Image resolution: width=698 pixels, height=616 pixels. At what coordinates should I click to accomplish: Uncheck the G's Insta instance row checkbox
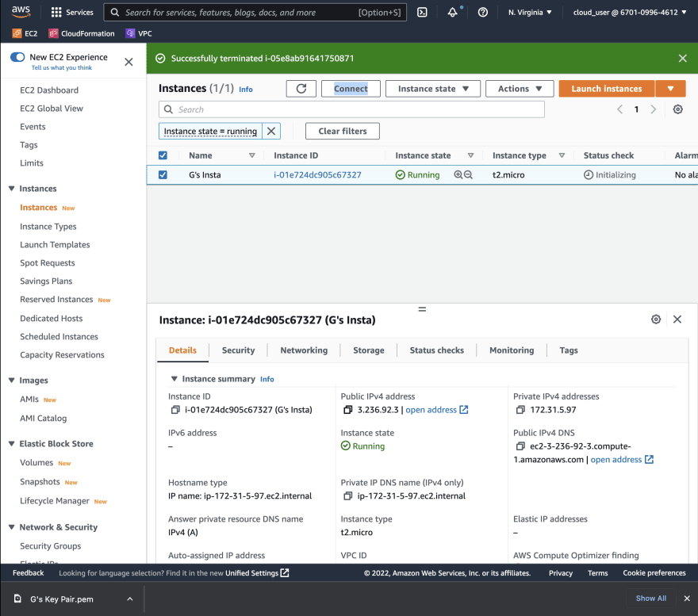163,175
